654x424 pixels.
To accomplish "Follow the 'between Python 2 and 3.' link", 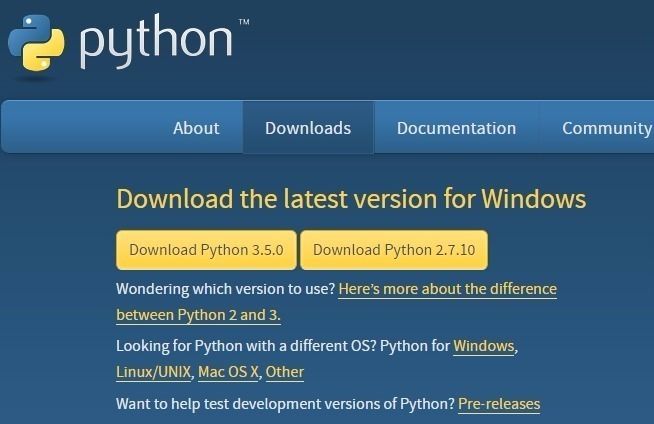I will (199, 315).
